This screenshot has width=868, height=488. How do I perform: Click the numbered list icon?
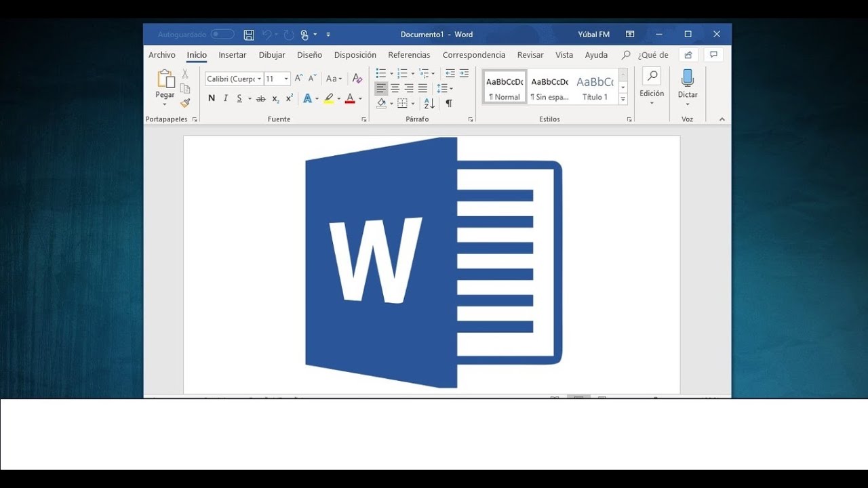pyautogui.click(x=402, y=73)
